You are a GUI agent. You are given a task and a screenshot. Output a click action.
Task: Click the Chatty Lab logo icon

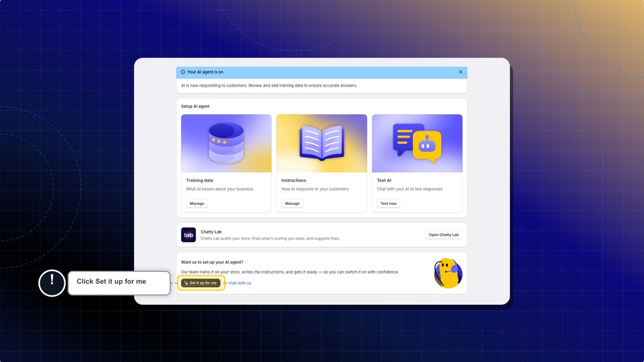188,235
